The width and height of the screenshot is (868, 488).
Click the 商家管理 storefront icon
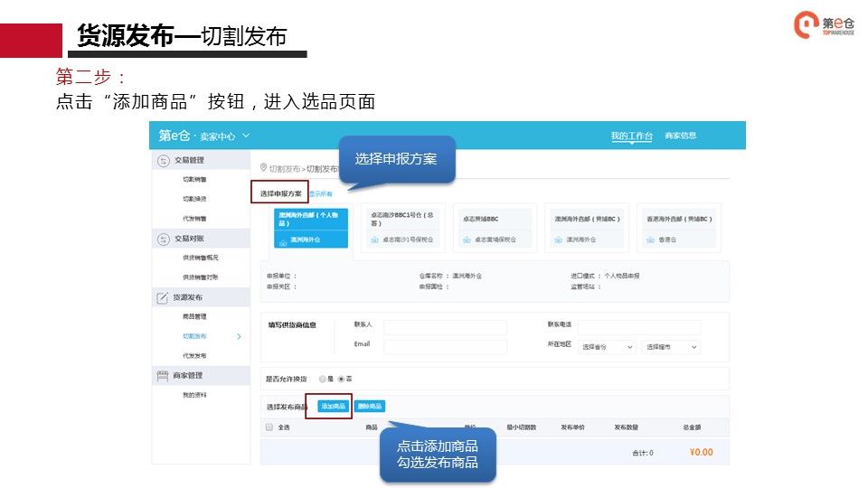(162, 376)
